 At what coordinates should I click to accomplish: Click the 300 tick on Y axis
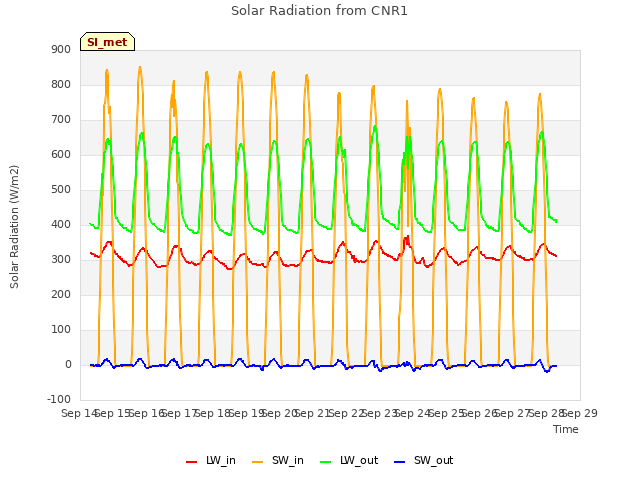click(61, 260)
